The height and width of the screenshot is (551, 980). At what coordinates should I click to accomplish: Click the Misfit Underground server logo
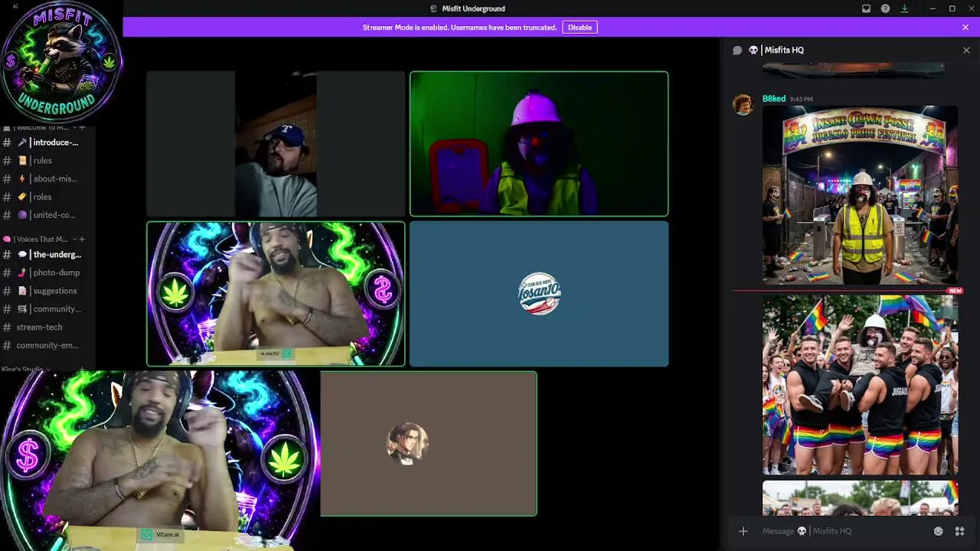(x=61, y=61)
